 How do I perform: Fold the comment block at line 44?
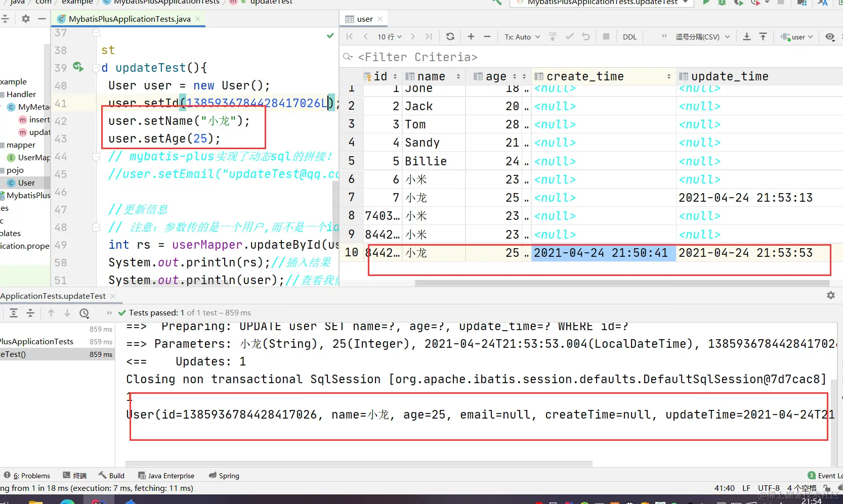click(96, 157)
